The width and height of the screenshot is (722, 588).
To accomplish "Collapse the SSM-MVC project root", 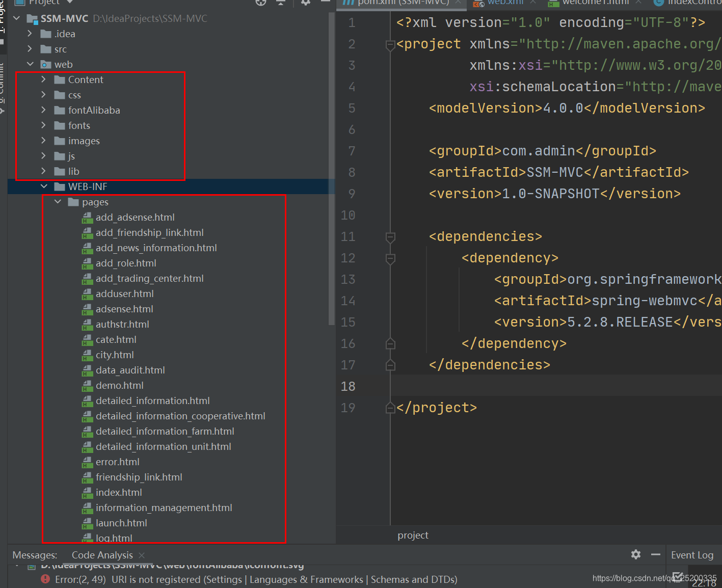I will pyautogui.click(x=17, y=18).
